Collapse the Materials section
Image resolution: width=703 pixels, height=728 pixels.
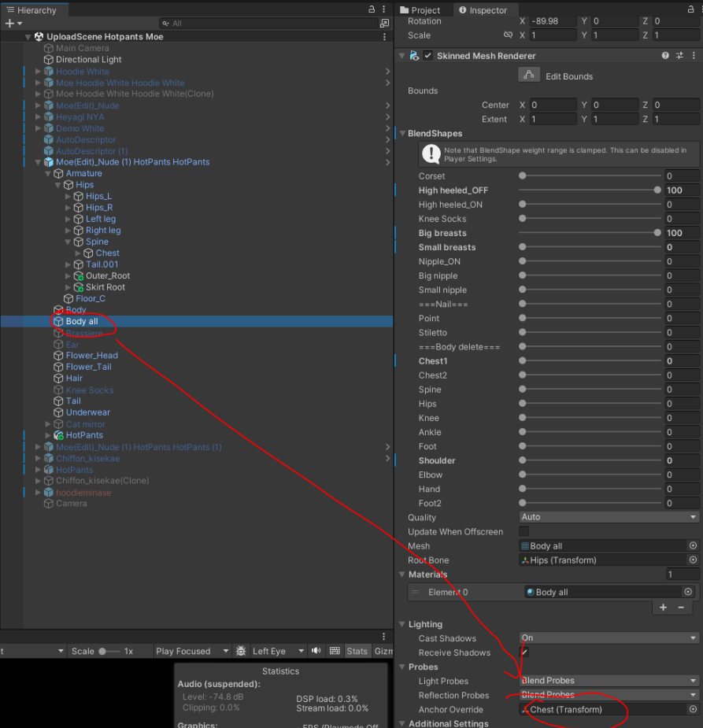point(402,575)
